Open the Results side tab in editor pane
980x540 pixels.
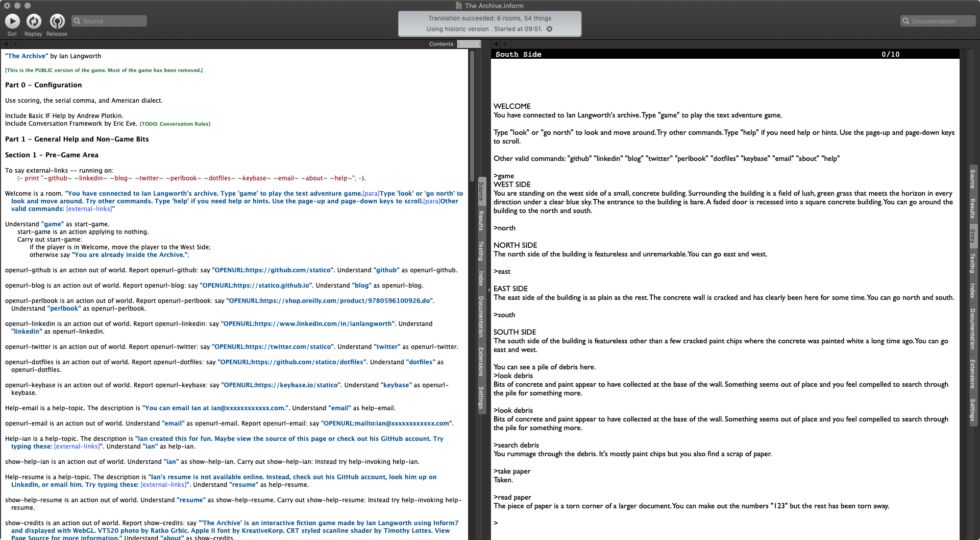pyautogui.click(x=481, y=221)
